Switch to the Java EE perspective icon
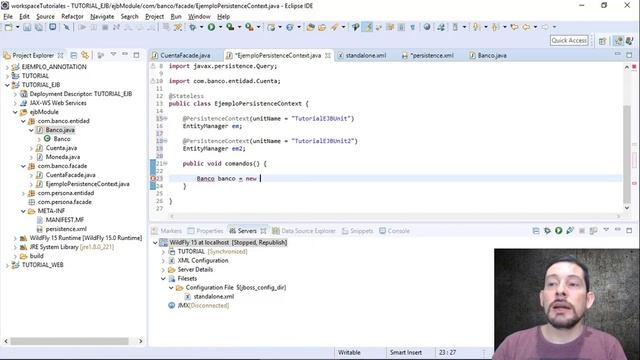Viewport: 640px width, 360px height. pyautogui.click(x=619, y=41)
